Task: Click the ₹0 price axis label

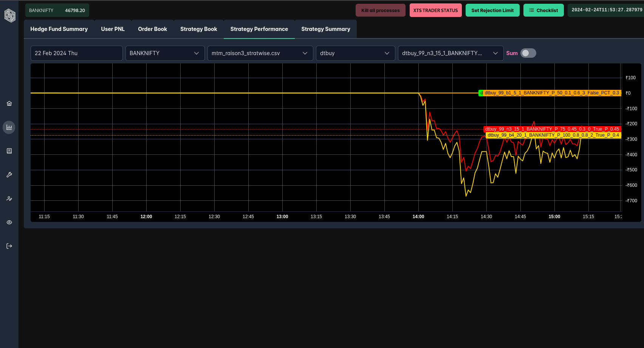Action: tap(628, 93)
